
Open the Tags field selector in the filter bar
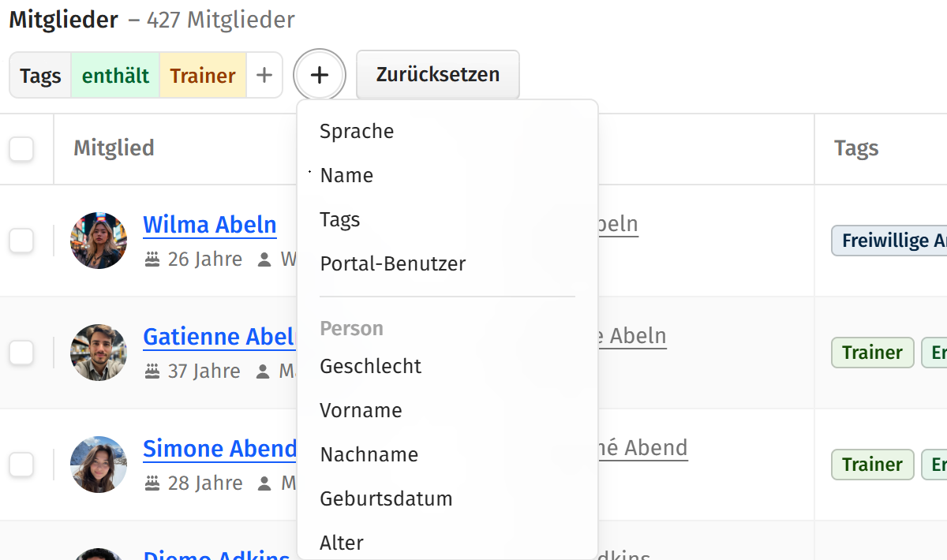pyautogui.click(x=39, y=74)
